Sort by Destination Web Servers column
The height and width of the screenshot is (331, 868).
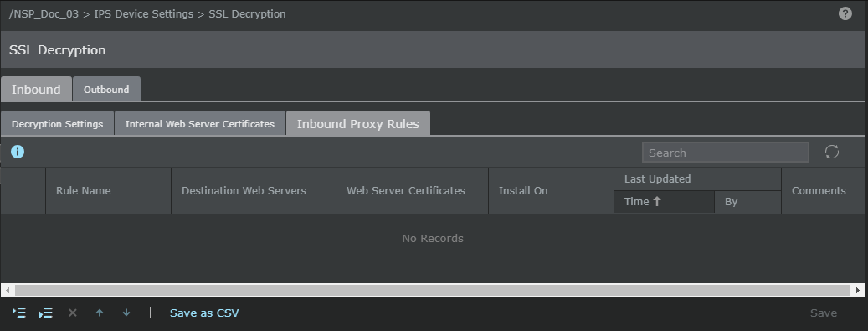click(x=254, y=191)
